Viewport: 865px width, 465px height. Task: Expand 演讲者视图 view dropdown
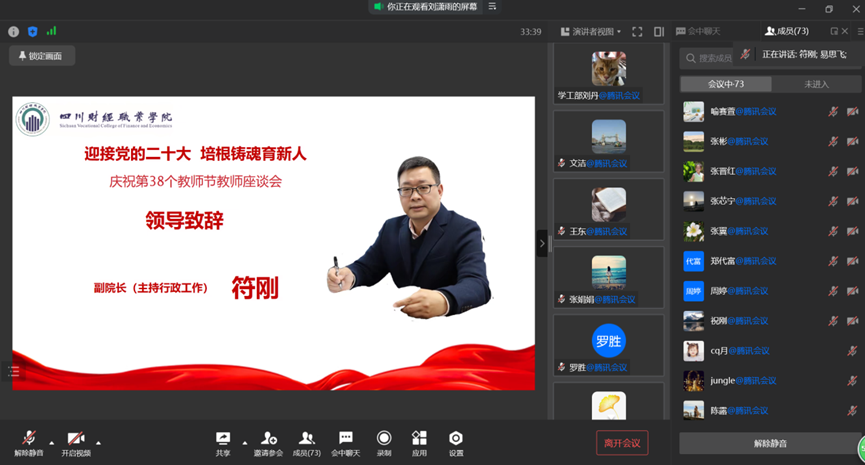coord(591,32)
